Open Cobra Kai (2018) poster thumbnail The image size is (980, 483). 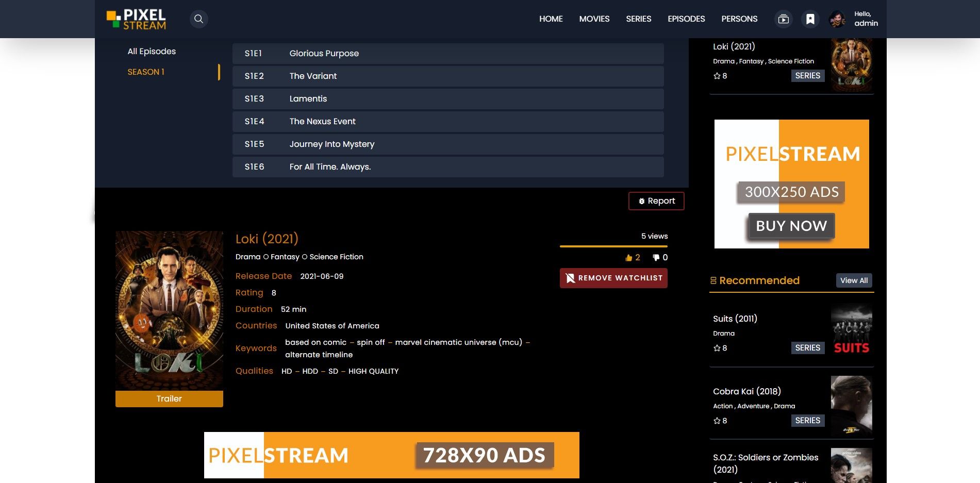(x=852, y=406)
